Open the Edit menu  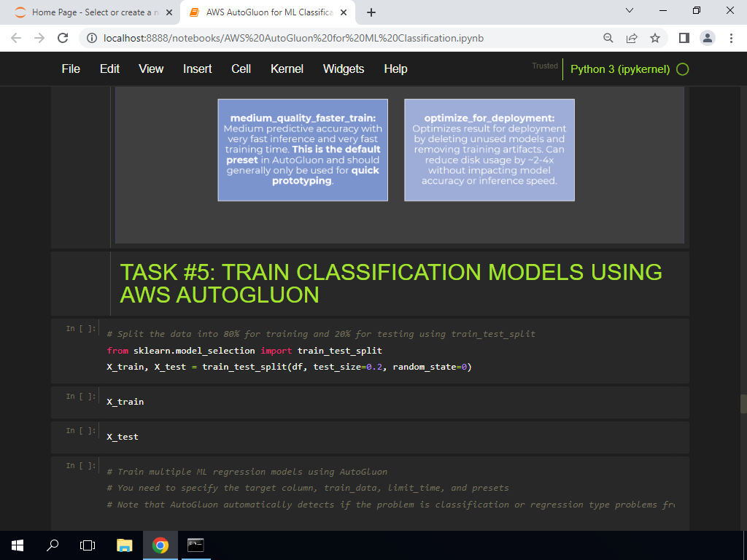coord(109,69)
